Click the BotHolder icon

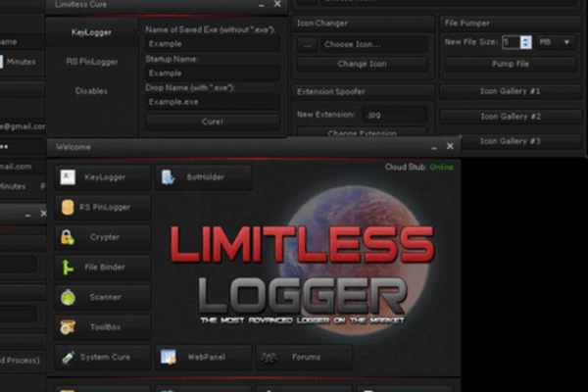pos(169,177)
